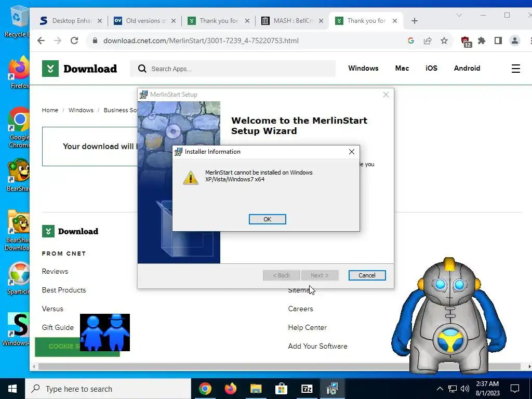Toggle the browser side panel icon
This screenshot has width=532, height=399.
[498, 41]
